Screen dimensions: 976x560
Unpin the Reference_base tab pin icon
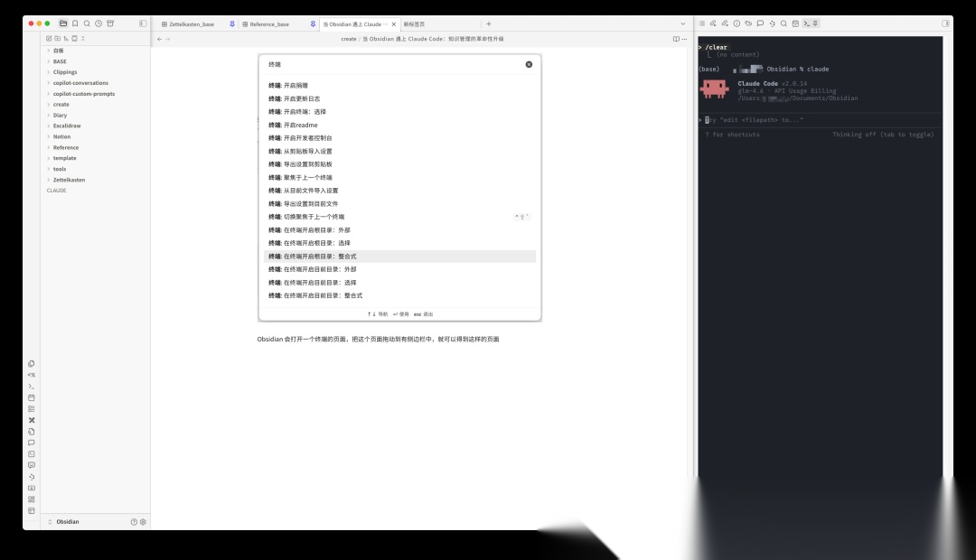pyautogui.click(x=313, y=24)
